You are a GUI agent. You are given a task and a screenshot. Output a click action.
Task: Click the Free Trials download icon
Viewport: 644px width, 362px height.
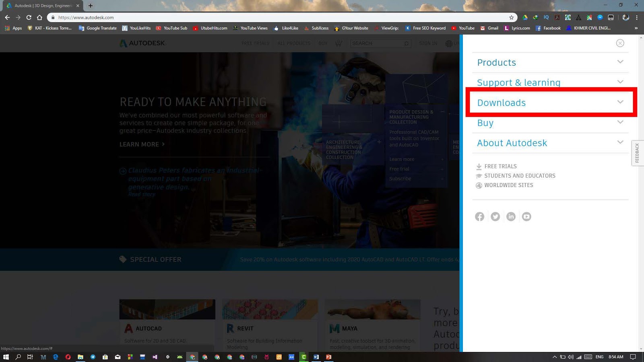479,166
